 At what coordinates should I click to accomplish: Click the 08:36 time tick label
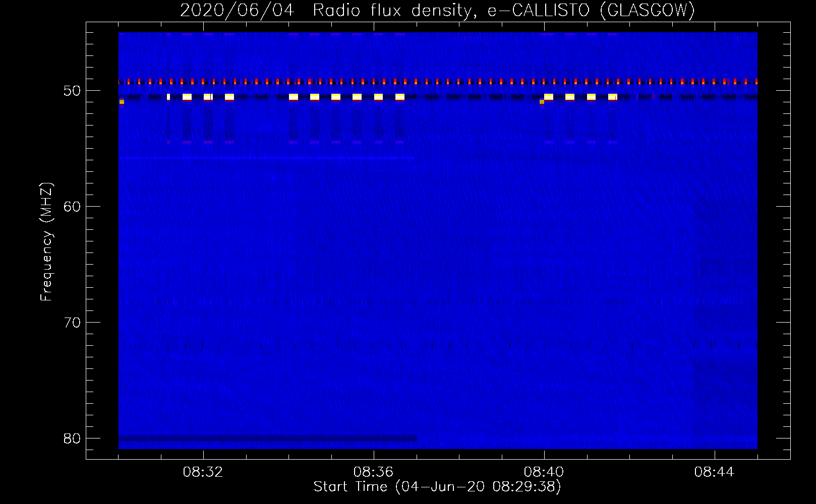373,472
